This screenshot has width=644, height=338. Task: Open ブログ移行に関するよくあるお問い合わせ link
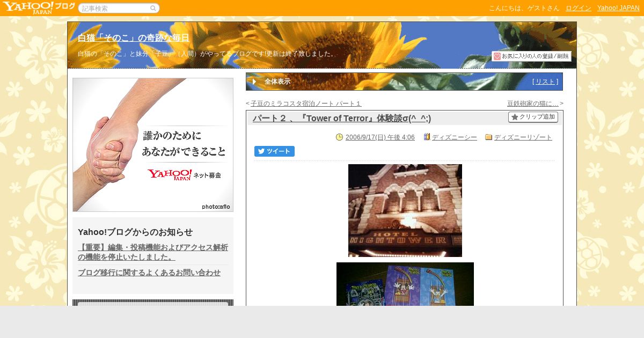[x=149, y=273]
